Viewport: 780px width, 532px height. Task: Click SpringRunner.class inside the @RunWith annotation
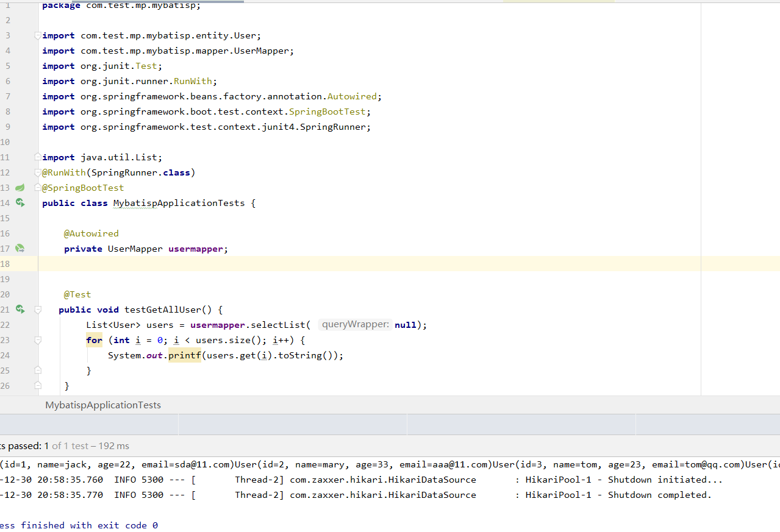point(141,172)
